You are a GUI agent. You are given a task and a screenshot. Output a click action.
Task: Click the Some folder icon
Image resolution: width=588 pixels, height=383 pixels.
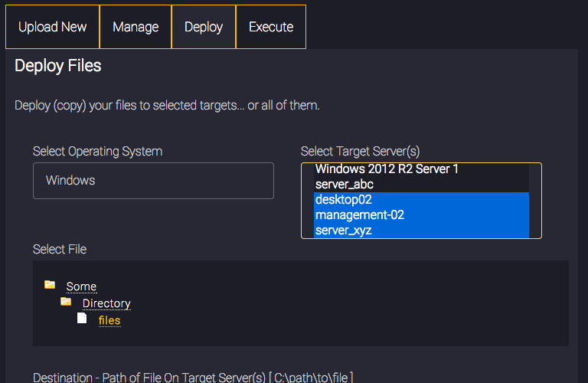tap(50, 285)
